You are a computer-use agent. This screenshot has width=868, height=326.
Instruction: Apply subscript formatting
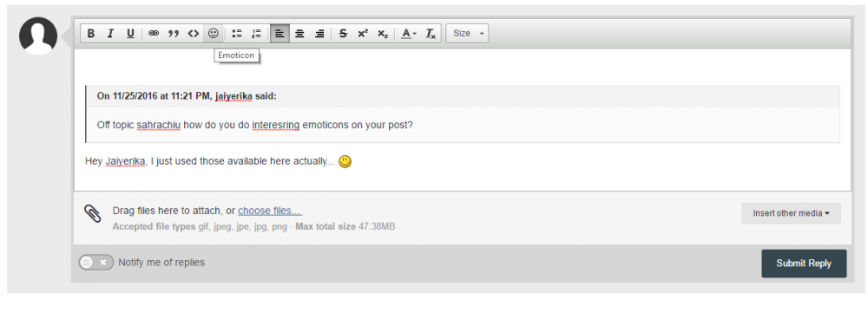(x=383, y=34)
